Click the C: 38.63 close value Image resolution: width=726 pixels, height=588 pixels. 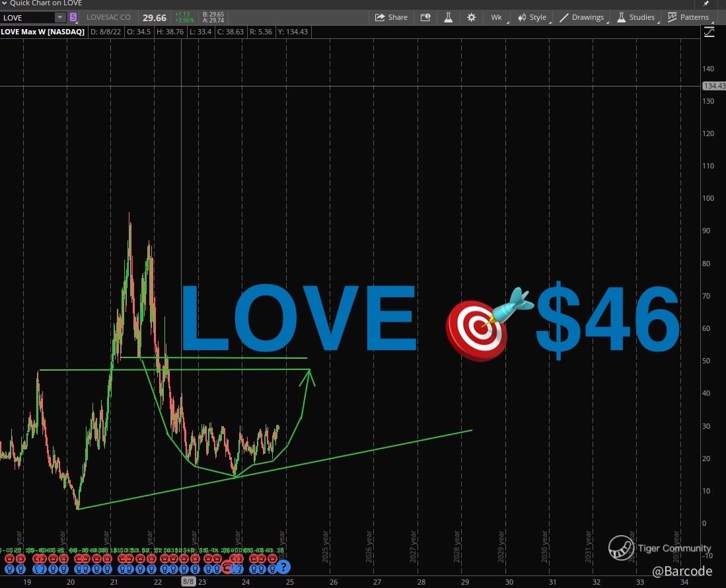point(230,32)
